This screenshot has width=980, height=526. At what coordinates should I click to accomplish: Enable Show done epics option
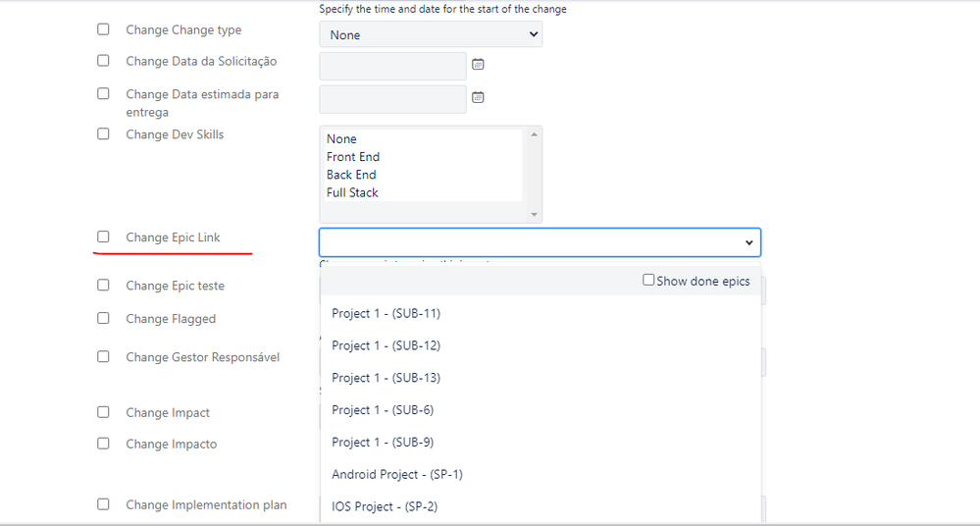tap(648, 281)
